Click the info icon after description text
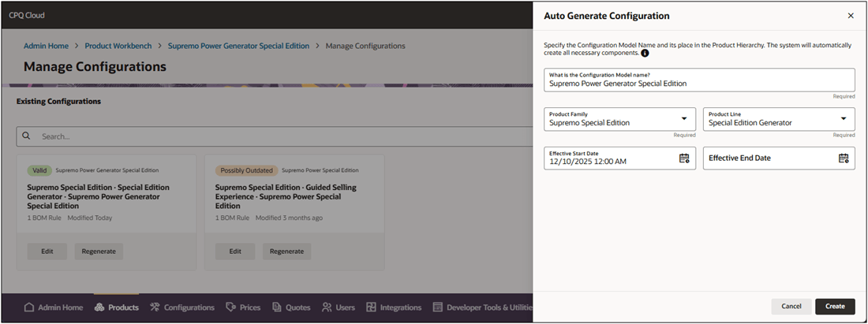This screenshot has height=324, width=868. 645,54
